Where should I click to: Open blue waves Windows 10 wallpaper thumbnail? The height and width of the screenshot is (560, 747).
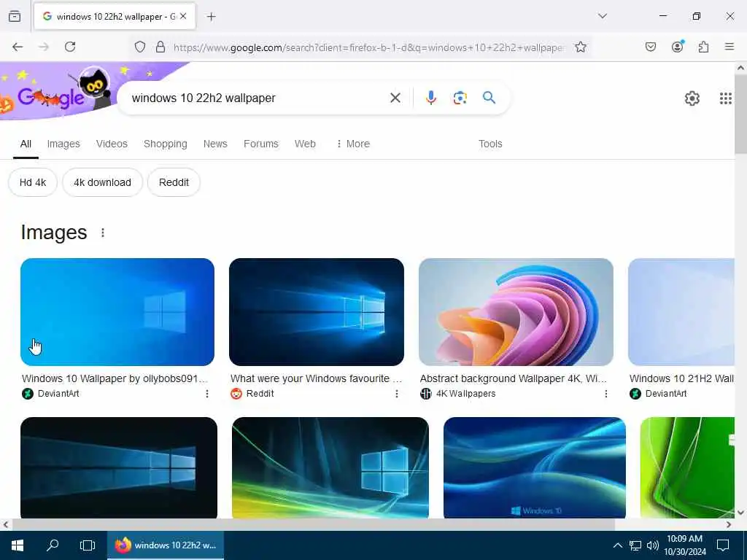535,467
